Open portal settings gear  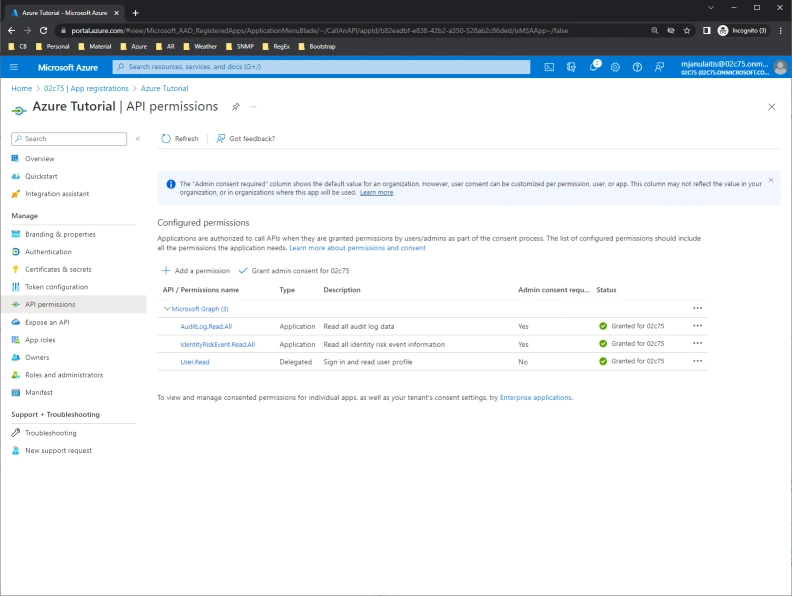[615, 67]
